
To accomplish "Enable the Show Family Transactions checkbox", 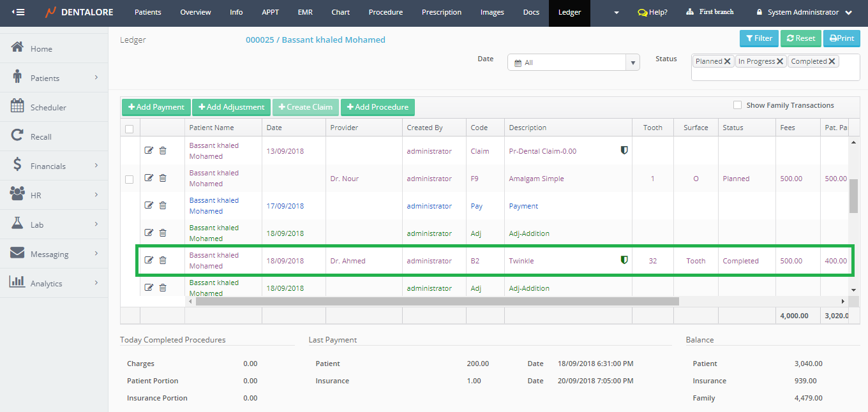I will (x=738, y=105).
